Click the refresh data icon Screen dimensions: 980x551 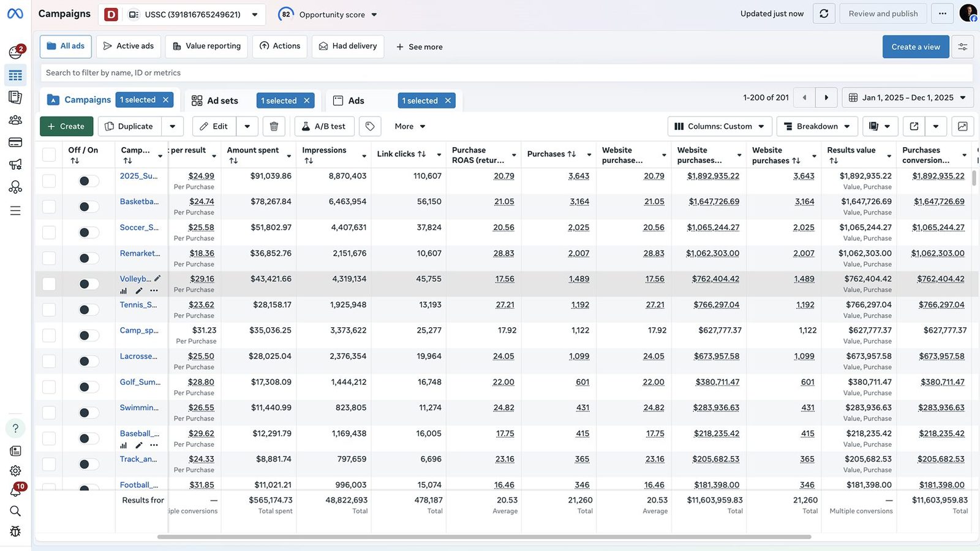click(x=824, y=13)
